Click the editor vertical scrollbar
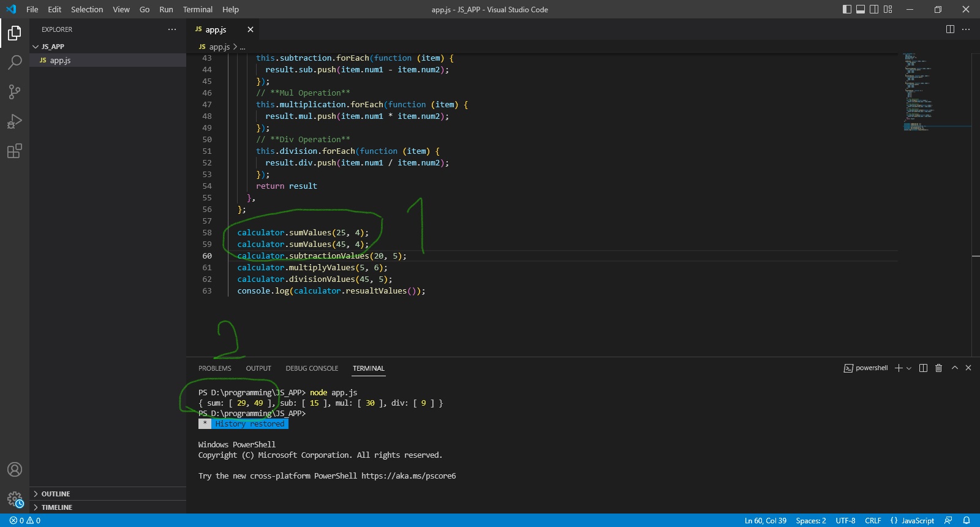980x527 pixels. coord(976,205)
